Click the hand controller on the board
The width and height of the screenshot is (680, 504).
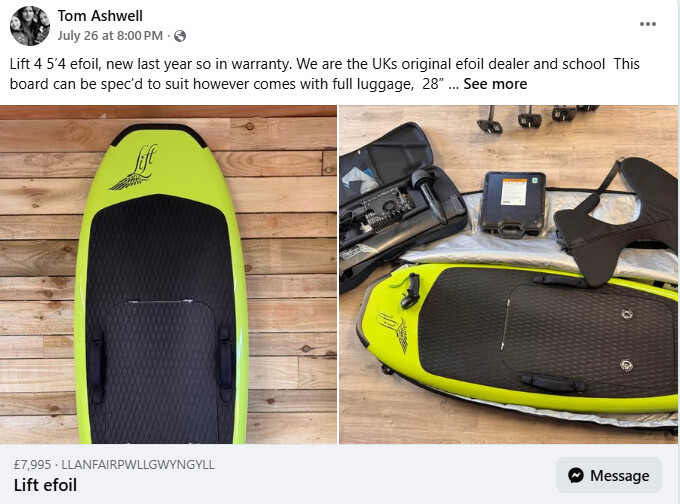[x=409, y=290]
